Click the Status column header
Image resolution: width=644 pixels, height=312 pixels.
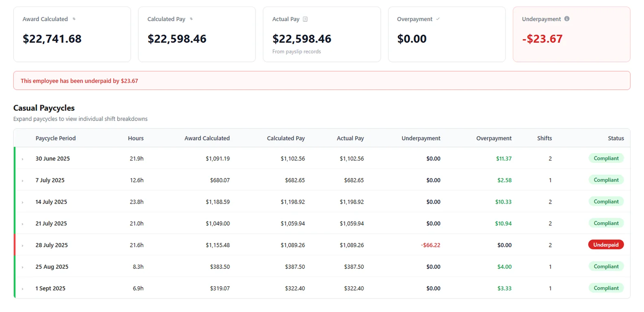[616, 138]
